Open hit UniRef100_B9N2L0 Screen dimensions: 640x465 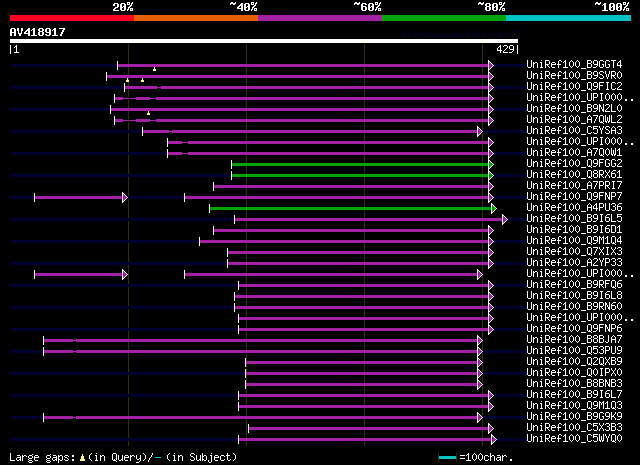click(x=574, y=109)
